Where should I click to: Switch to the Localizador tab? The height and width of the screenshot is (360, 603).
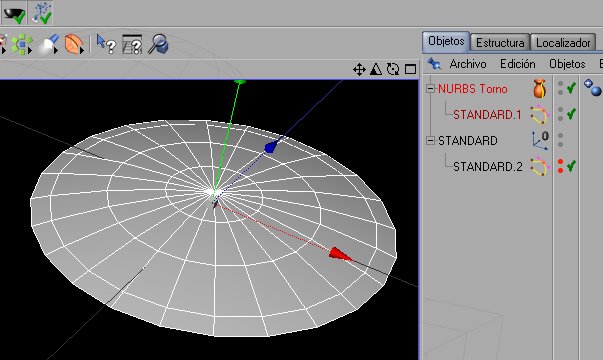563,42
